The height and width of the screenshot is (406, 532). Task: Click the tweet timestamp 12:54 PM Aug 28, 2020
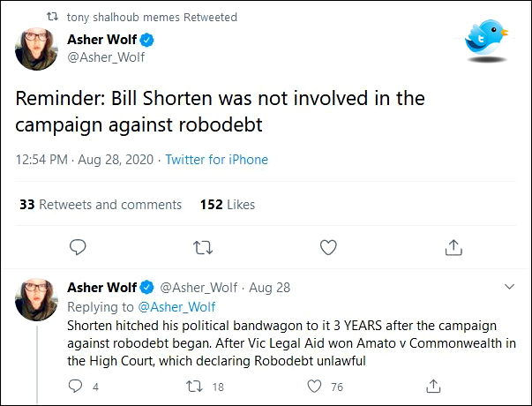pyautogui.click(x=84, y=160)
